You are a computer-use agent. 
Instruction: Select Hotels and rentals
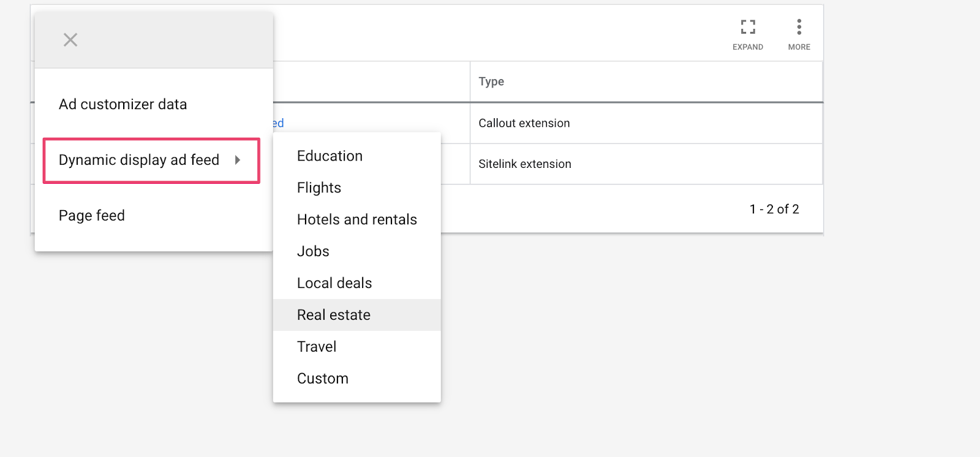point(356,220)
